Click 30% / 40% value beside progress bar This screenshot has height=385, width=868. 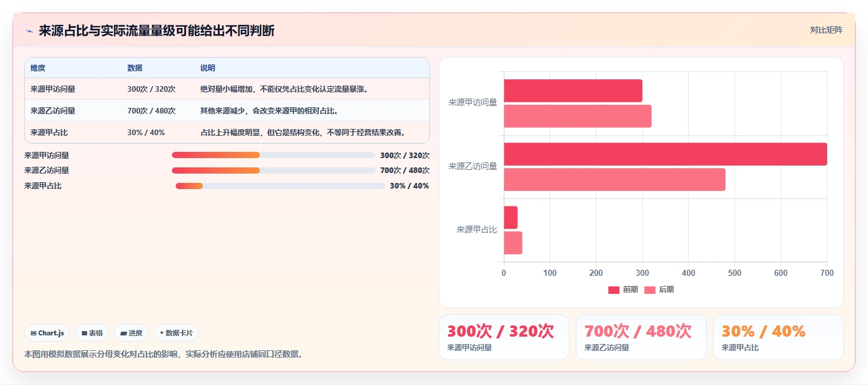click(409, 186)
